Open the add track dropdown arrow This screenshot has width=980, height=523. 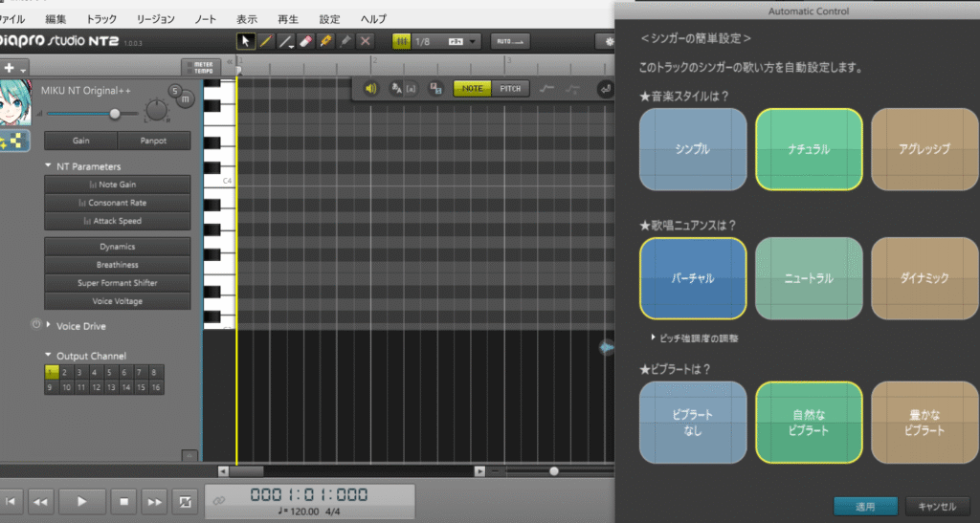(24, 69)
